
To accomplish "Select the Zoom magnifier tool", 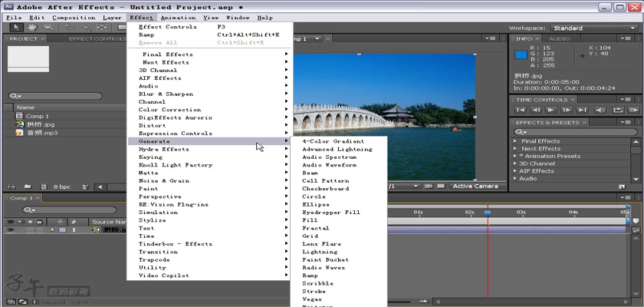I will [x=48, y=28].
